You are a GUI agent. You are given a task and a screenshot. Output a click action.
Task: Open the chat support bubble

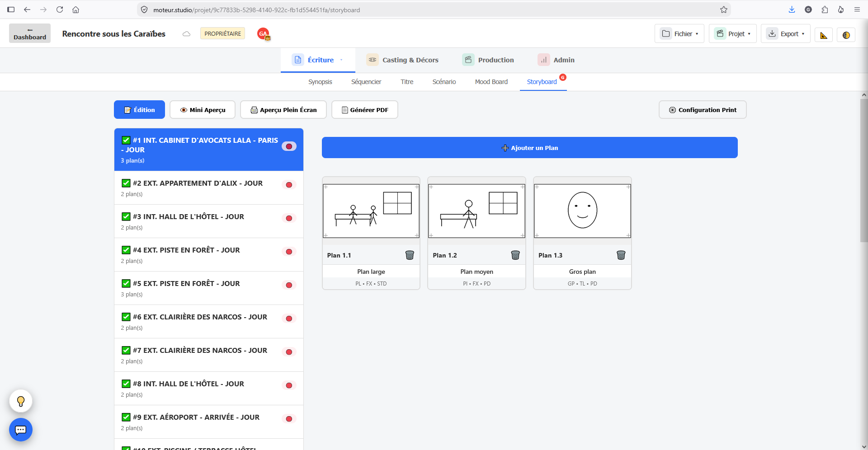pos(21,430)
